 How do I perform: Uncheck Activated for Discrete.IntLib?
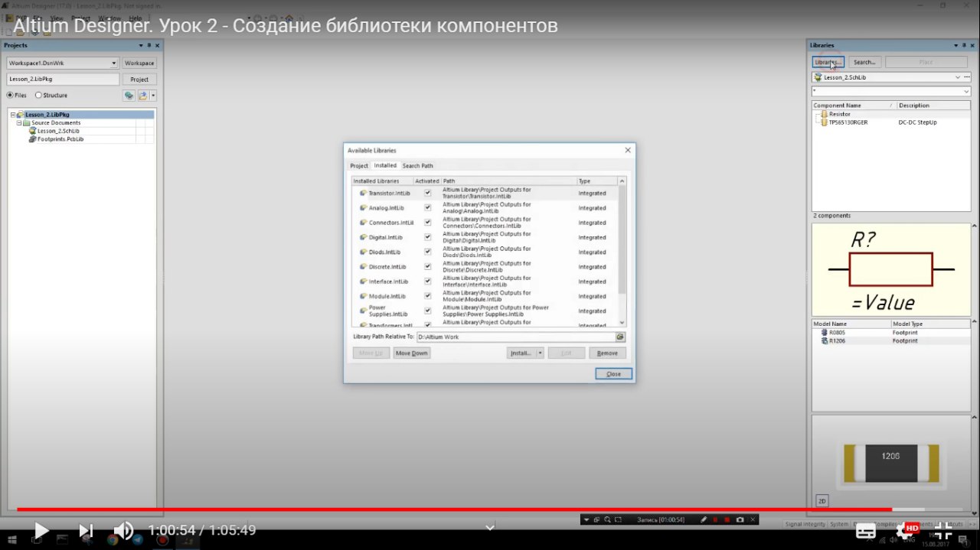tap(427, 267)
